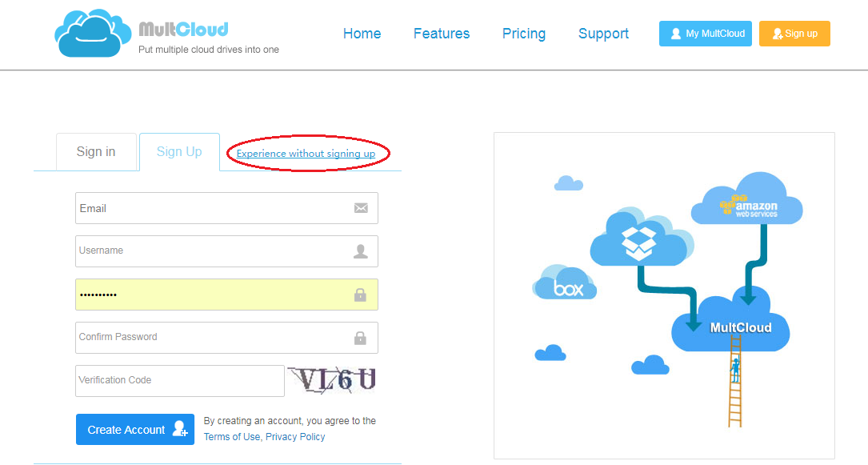Viewport: 868px width, 465px height.
Task: Open Experience without signing up link
Action: click(306, 154)
